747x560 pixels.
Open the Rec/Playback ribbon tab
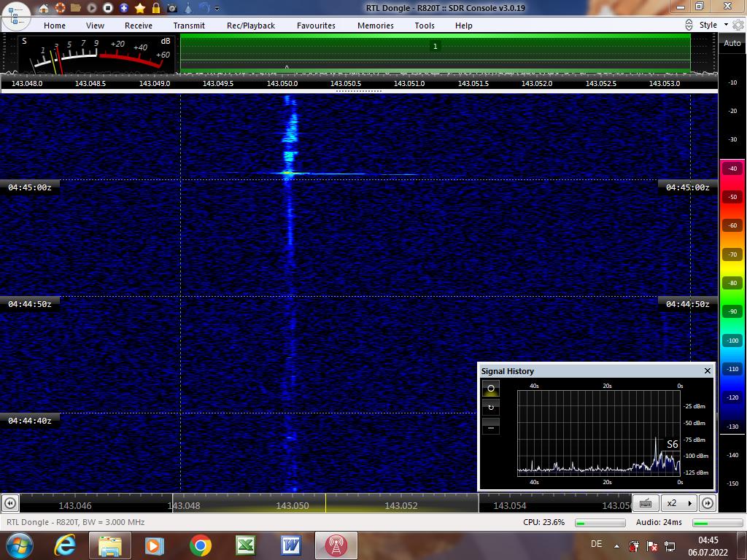pyautogui.click(x=251, y=26)
